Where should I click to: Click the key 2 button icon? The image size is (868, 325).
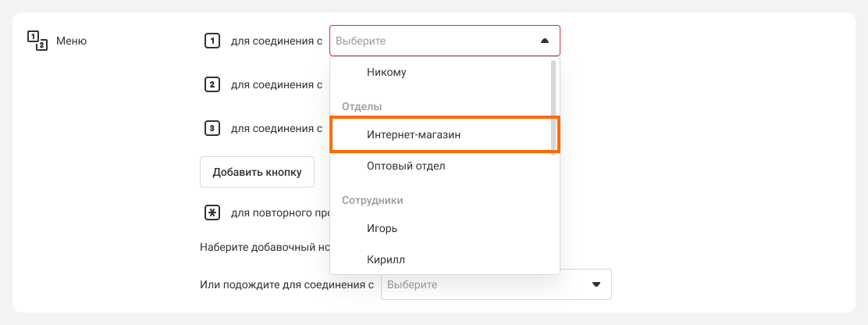pyautogui.click(x=211, y=84)
